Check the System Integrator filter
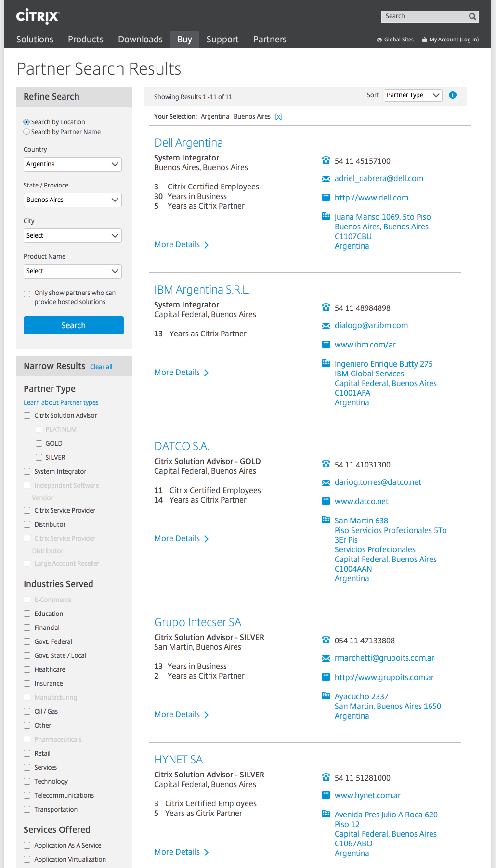 pos(27,471)
